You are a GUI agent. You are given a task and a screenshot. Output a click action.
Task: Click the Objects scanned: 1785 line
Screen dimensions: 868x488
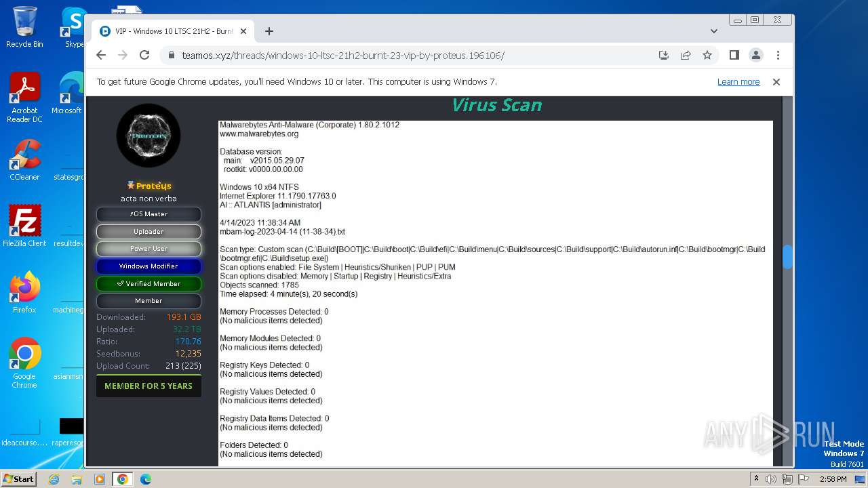(x=259, y=285)
